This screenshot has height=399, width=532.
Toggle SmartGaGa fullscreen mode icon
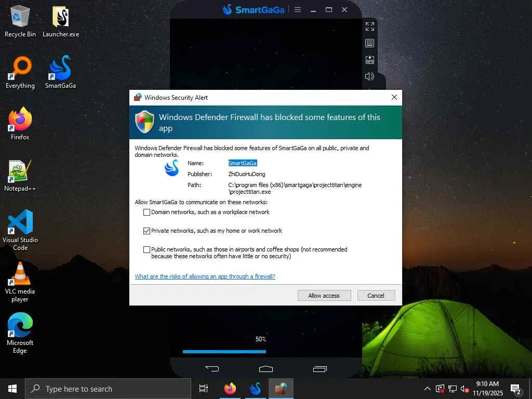[x=369, y=26]
